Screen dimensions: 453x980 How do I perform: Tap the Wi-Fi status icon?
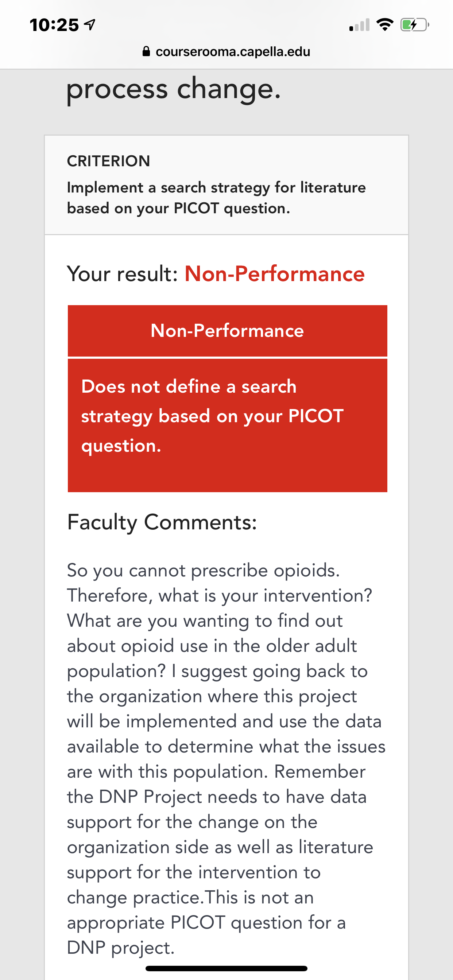coord(384,25)
